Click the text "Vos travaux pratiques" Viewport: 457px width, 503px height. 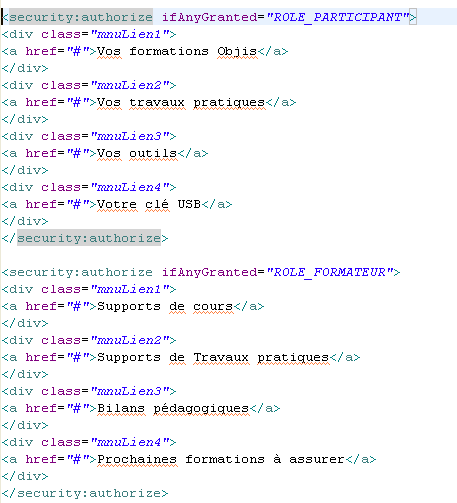click(181, 103)
